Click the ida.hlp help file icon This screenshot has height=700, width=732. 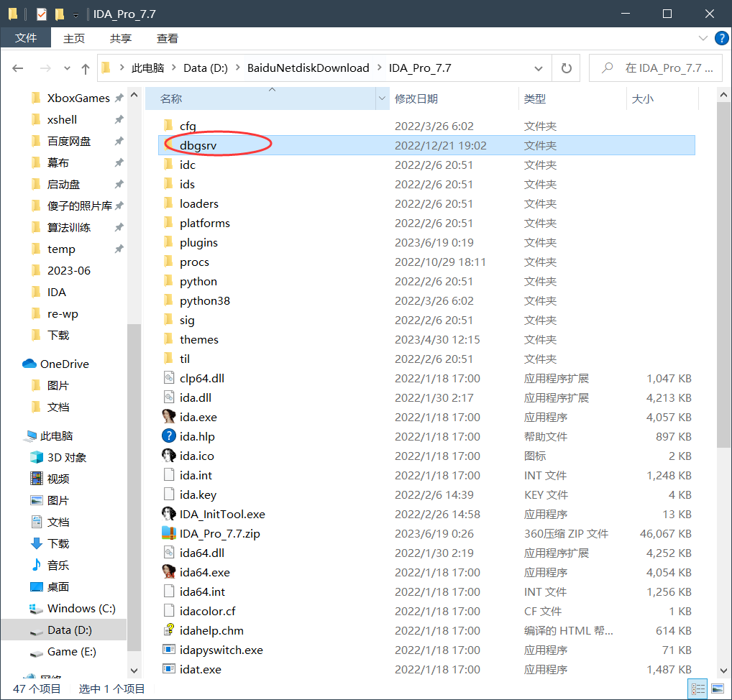click(168, 436)
